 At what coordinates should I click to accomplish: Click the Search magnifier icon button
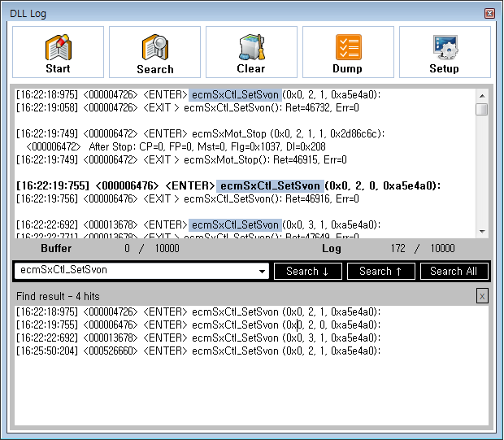pyautogui.click(x=154, y=52)
